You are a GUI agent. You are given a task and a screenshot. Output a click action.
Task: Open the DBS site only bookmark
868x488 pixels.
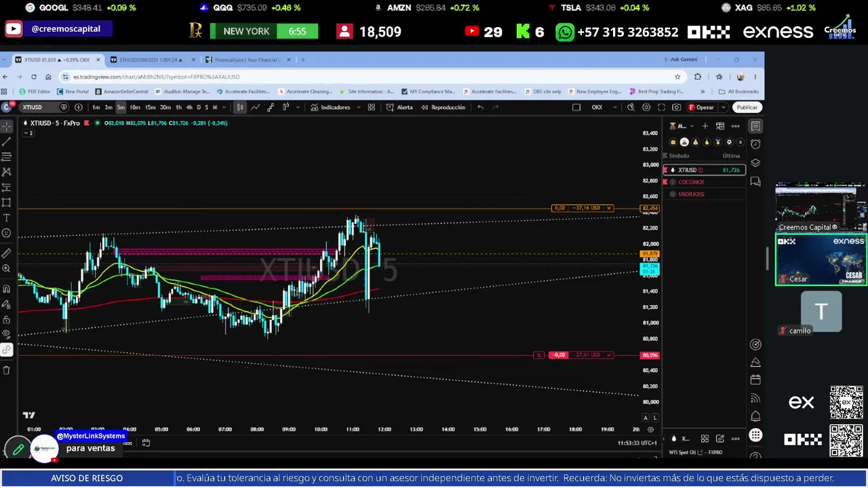(x=543, y=91)
